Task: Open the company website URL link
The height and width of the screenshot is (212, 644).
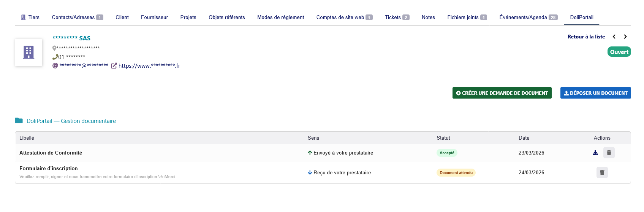Action: [x=149, y=65]
